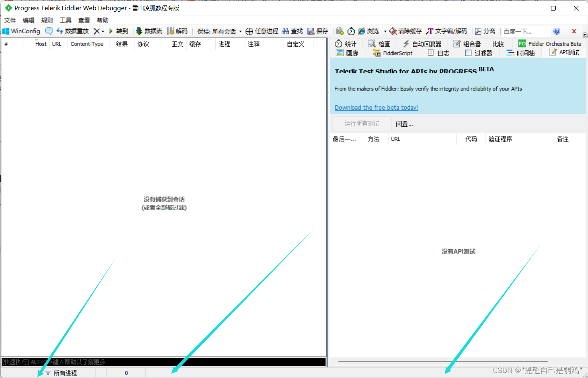588x378 pixels.
Task: Click the 百度一下 search box
Action: (x=525, y=31)
